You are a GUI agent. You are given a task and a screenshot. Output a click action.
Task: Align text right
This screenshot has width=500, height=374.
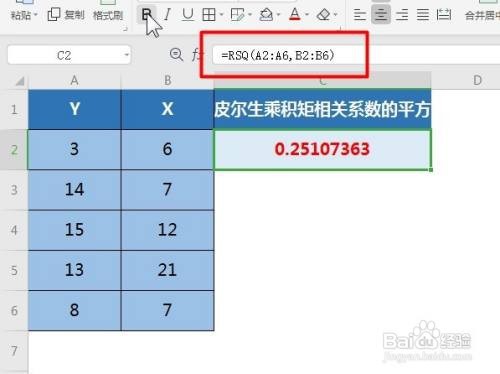click(402, 15)
